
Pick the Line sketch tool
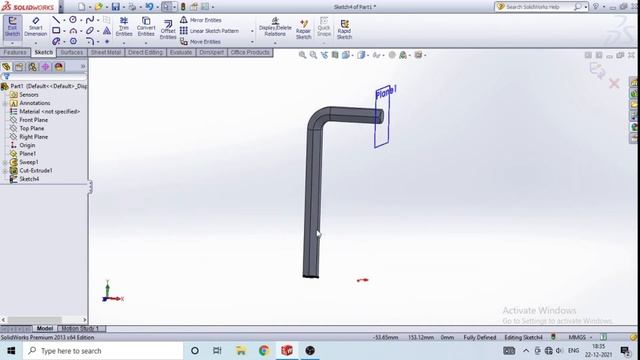pyautogui.click(x=56, y=20)
